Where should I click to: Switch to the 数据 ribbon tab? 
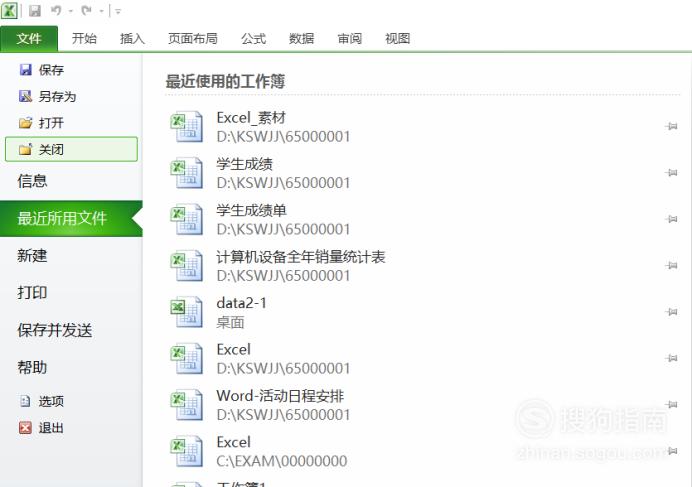[x=301, y=38]
